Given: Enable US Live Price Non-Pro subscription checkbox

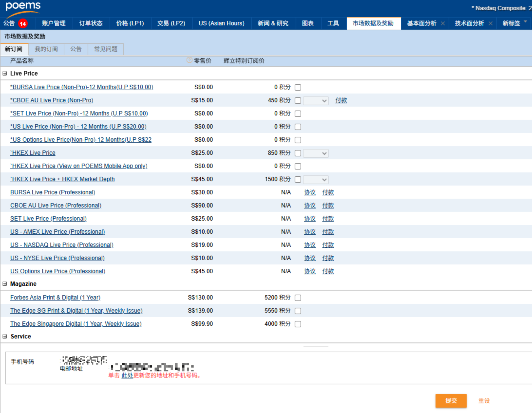Looking at the screenshot, I should pos(298,127).
